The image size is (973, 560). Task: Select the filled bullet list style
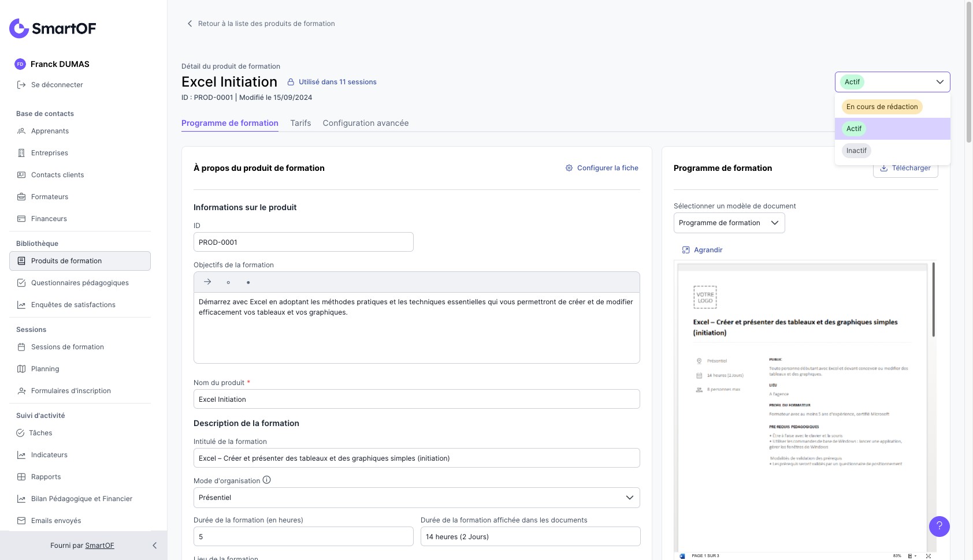tap(248, 282)
